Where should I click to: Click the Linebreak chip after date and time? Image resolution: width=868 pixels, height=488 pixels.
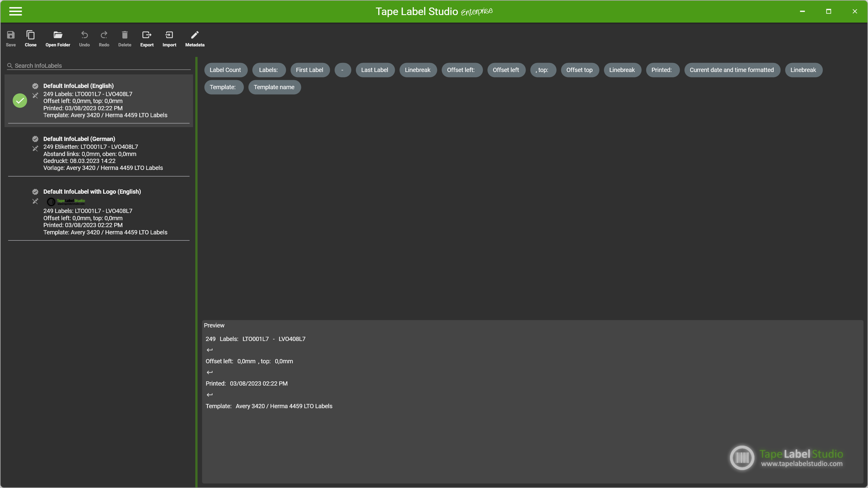pos(803,70)
